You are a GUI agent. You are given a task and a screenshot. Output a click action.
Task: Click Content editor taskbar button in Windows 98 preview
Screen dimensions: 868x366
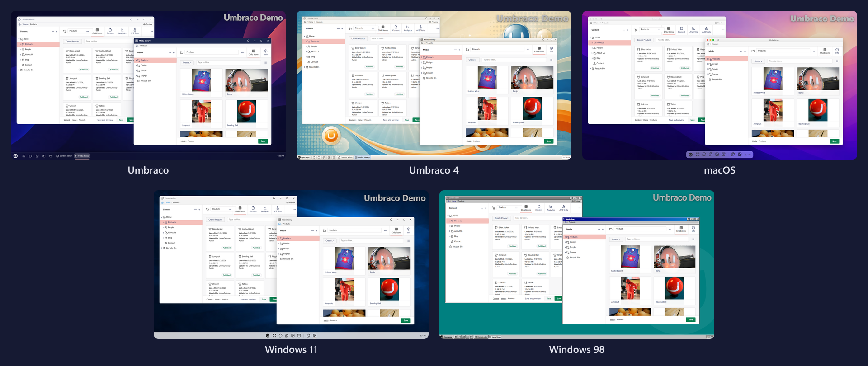point(481,337)
